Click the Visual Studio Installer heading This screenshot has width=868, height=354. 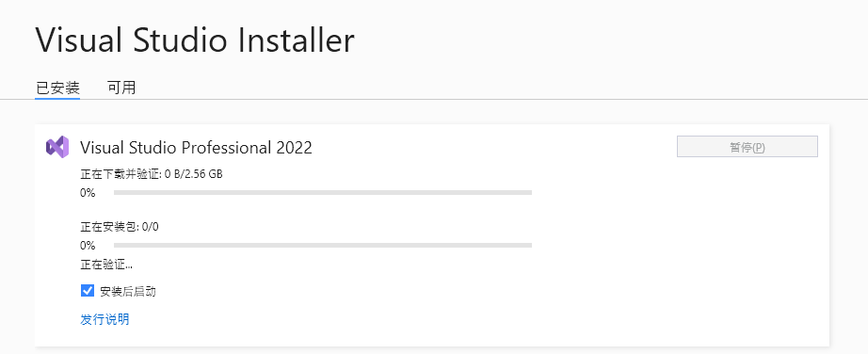[195, 40]
